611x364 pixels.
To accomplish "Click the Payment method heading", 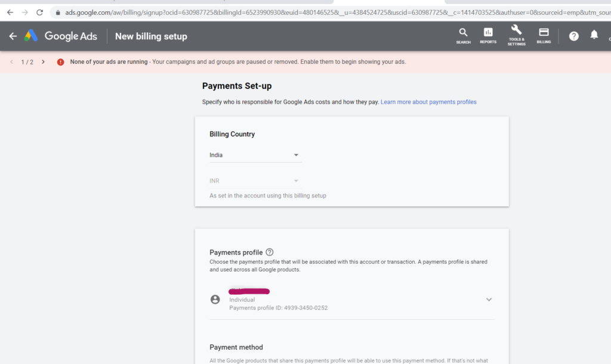I will click(x=236, y=347).
